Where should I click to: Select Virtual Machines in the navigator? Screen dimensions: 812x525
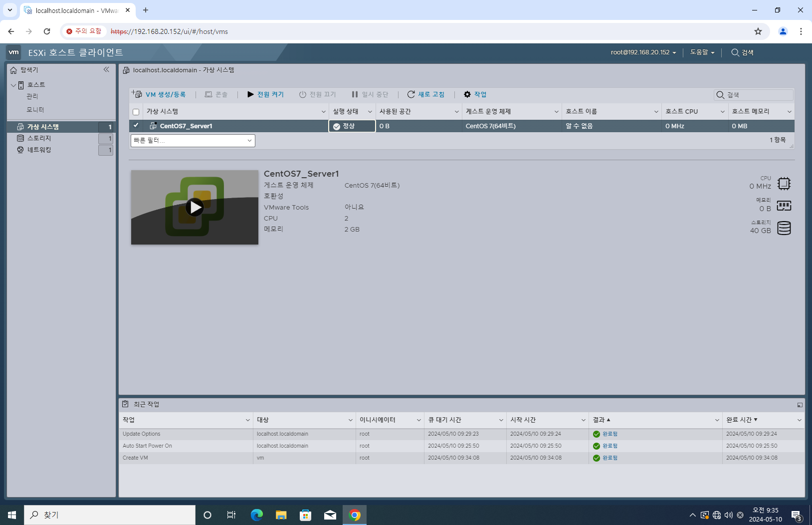coord(43,127)
